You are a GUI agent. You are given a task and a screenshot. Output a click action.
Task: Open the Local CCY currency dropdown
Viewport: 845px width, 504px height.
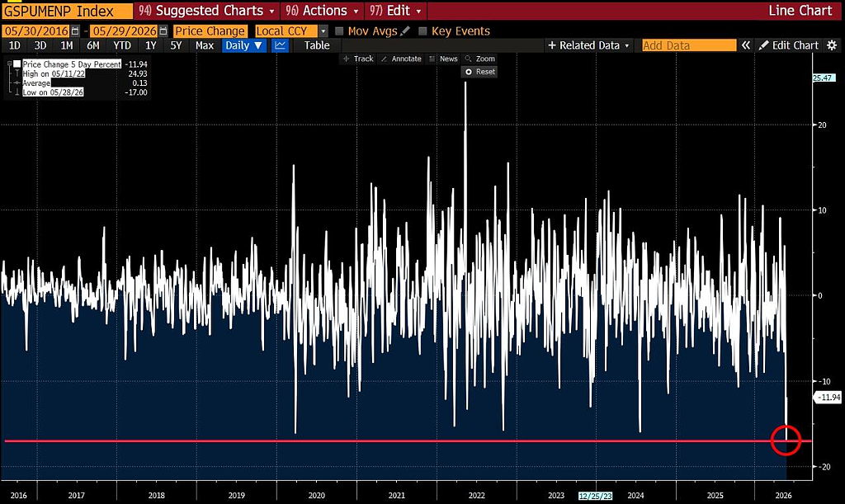point(291,31)
